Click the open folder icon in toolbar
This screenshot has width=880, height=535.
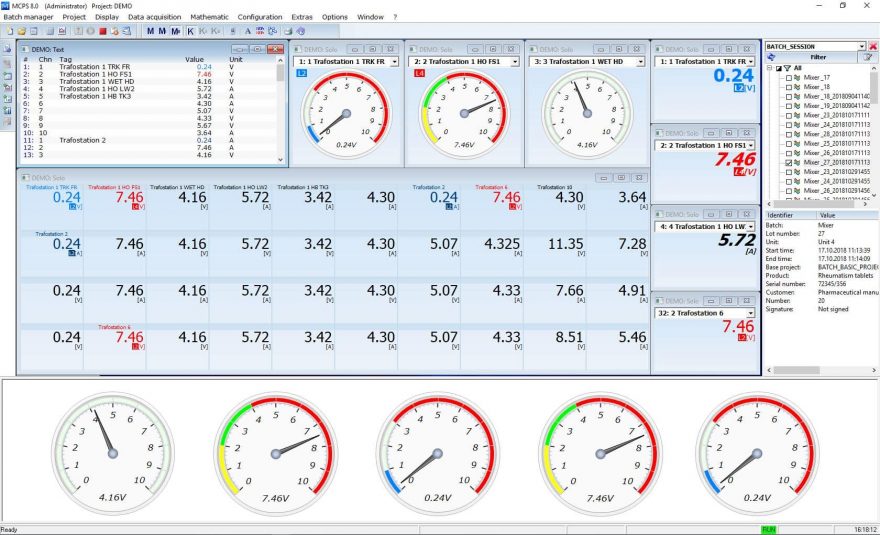tap(20, 31)
